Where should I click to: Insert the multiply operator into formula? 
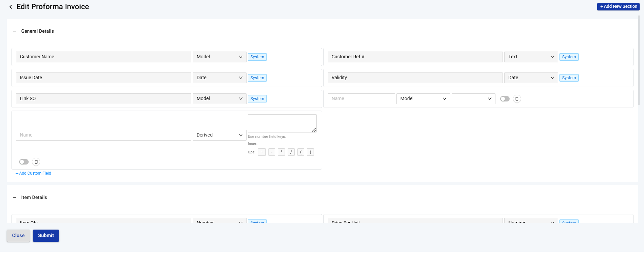(x=281, y=152)
